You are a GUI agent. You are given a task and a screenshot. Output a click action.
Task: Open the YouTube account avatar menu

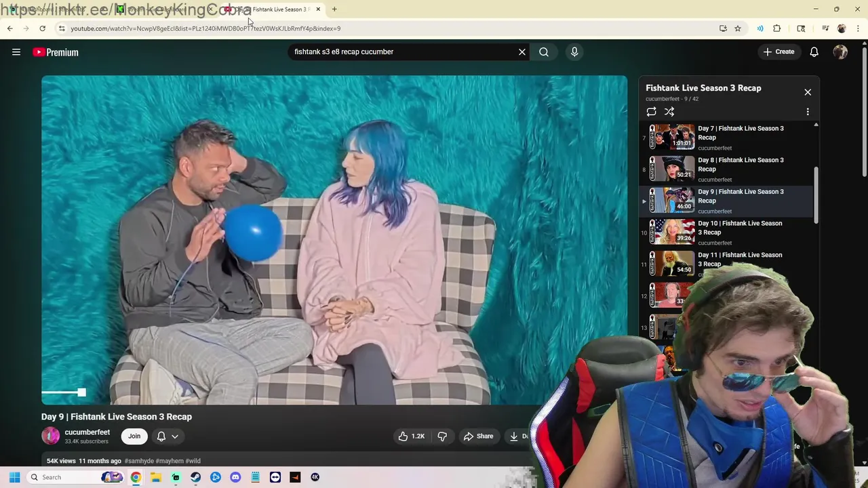840,52
